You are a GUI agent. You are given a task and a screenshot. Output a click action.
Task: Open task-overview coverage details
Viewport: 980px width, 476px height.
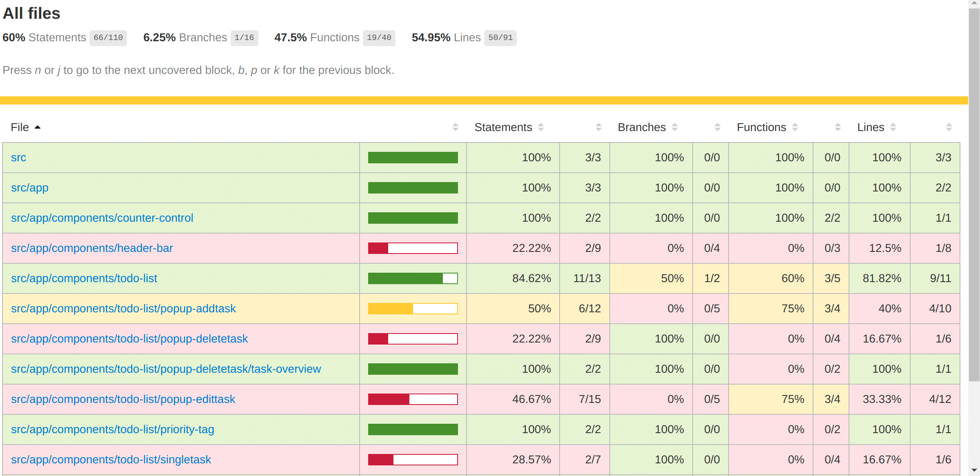(166, 369)
